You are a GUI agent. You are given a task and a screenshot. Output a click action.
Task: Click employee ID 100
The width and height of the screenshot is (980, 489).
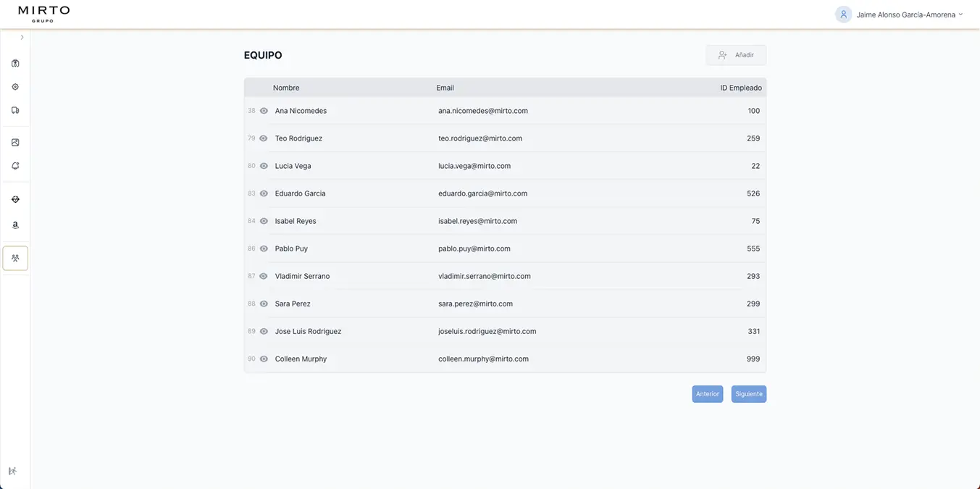tap(754, 111)
